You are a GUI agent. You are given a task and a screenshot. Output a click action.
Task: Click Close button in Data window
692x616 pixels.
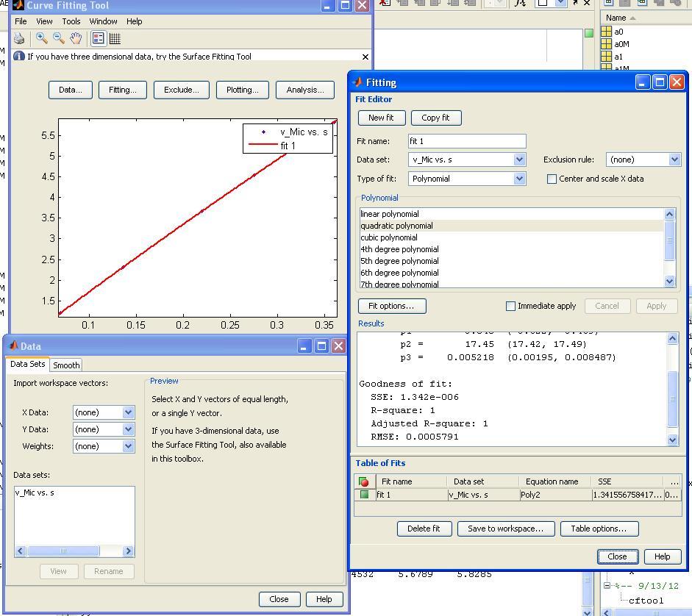pos(279,599)
